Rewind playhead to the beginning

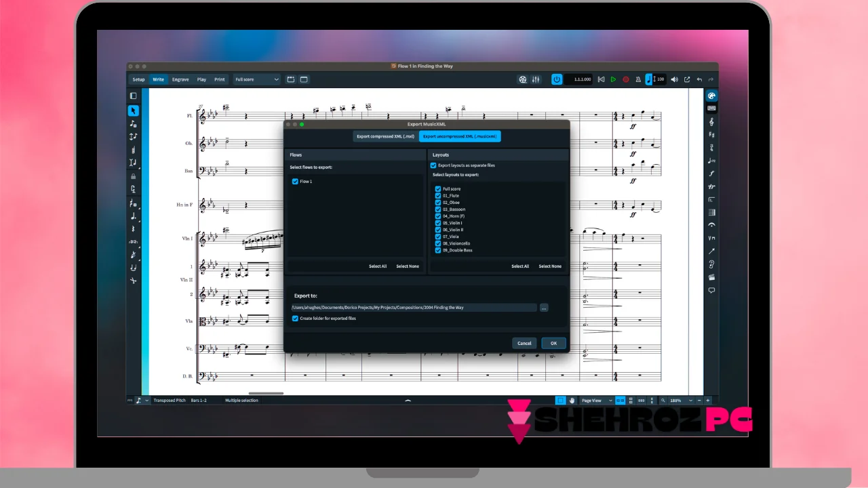point(601,79)
